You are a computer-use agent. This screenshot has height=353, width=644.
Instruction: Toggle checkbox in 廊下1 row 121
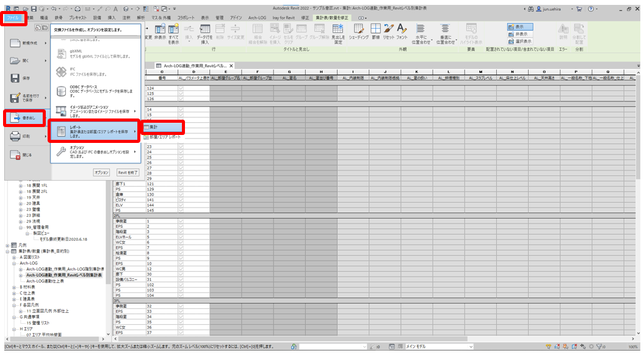[181, 184]
